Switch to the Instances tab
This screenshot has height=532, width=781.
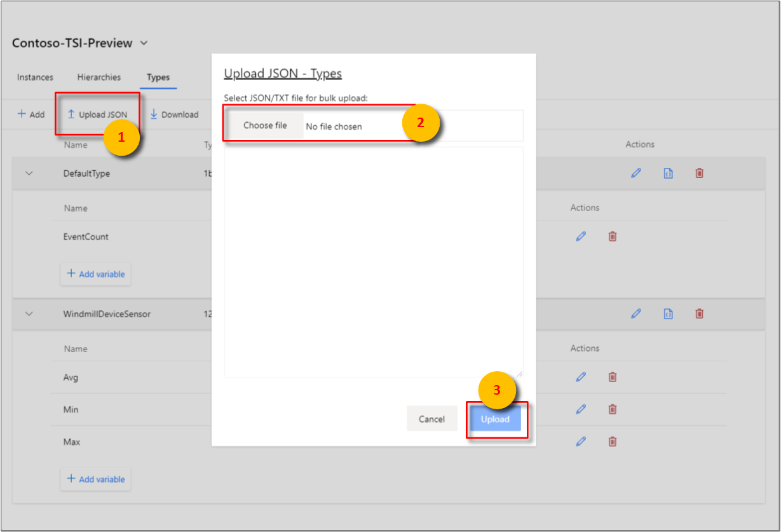(x=35, y=77)
